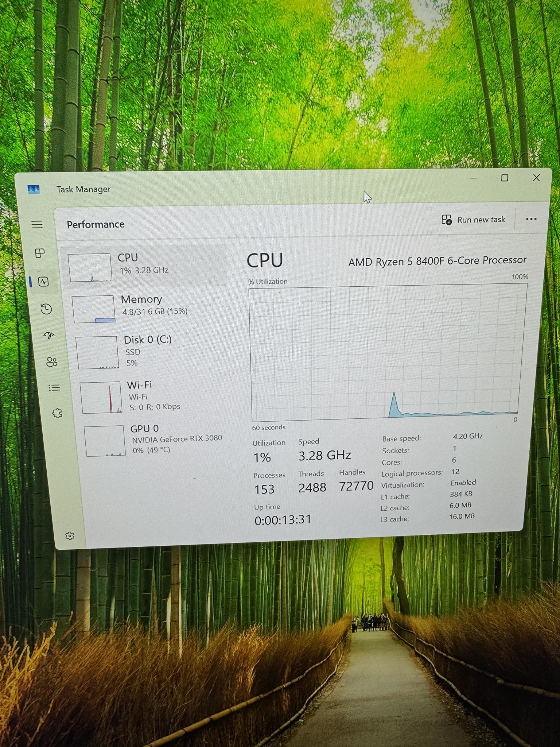Open the Services page icon
Viewport: 560px width, 747px height.
57,413
